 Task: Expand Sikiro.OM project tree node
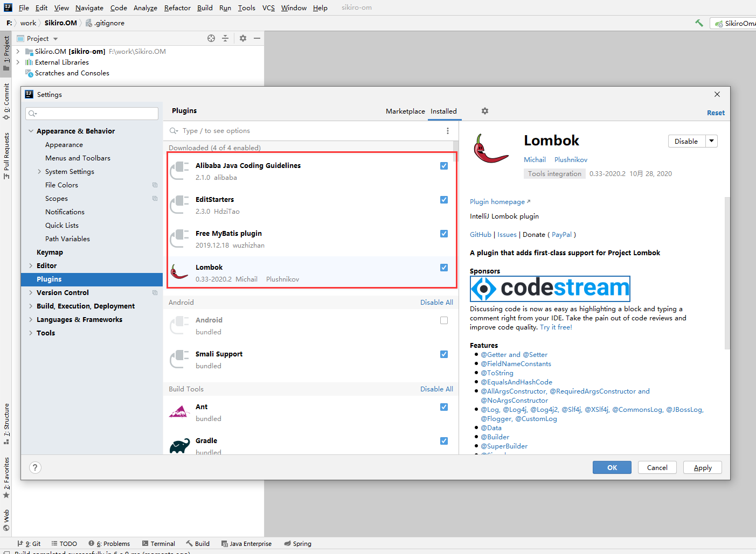point(18,51)
